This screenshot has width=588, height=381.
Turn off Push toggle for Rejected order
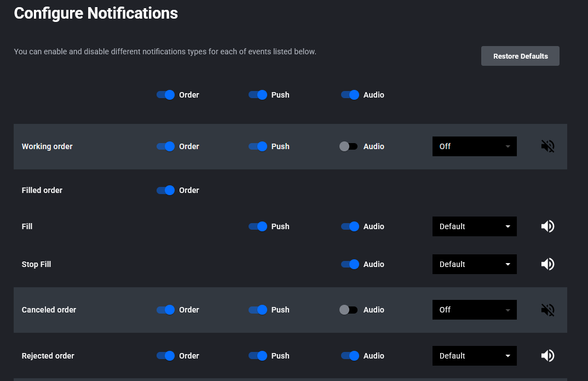click(258, 356)
